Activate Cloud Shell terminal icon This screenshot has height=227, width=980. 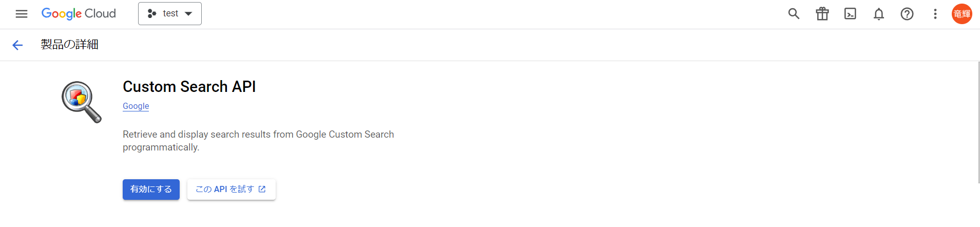pos(850,14)
